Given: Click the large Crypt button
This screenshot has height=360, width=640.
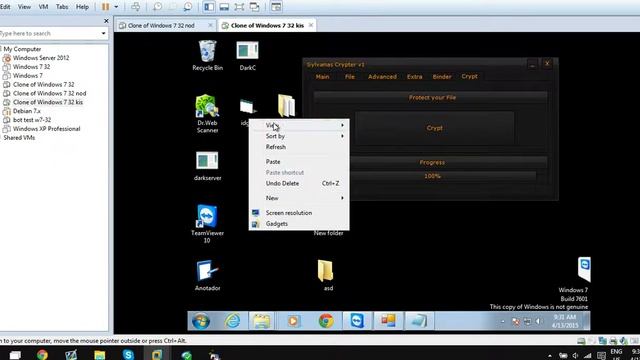Looking at the screenshot, I should point(434,128).
